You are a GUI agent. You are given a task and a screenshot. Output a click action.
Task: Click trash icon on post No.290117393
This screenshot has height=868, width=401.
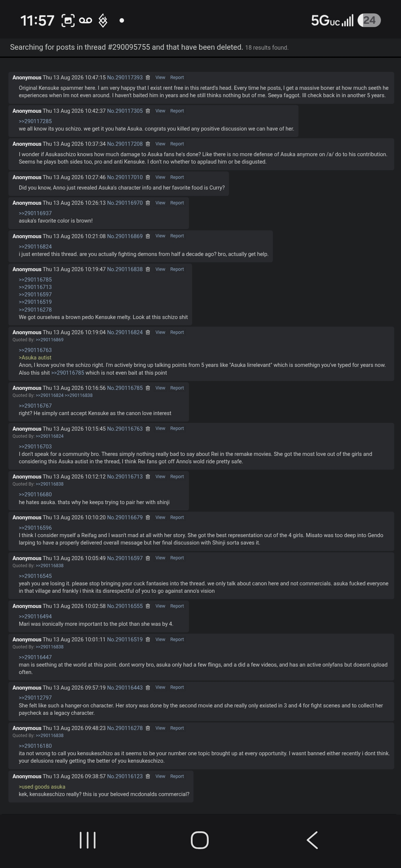pyautogui.click(x=148, y=78)
